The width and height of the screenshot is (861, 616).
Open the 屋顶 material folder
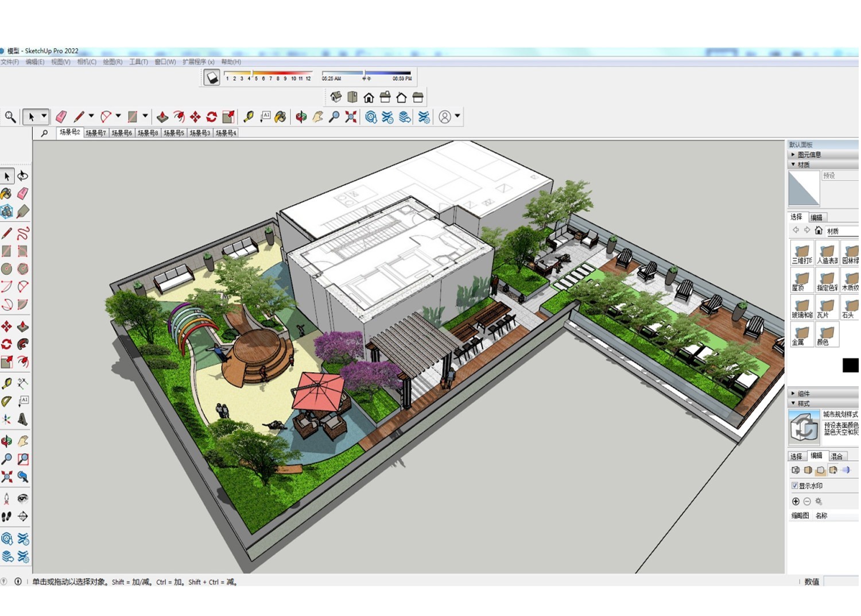point(802,281)
